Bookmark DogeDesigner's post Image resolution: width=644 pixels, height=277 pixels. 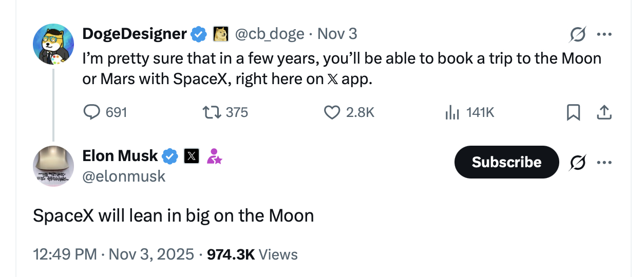573,112
